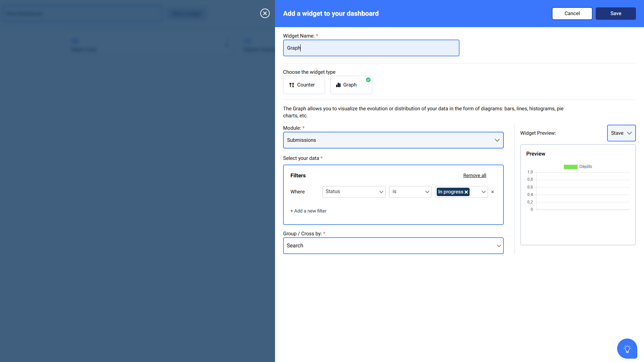
Task: Open the Stave preview type dropdown
Action: (x=621, y=133)
